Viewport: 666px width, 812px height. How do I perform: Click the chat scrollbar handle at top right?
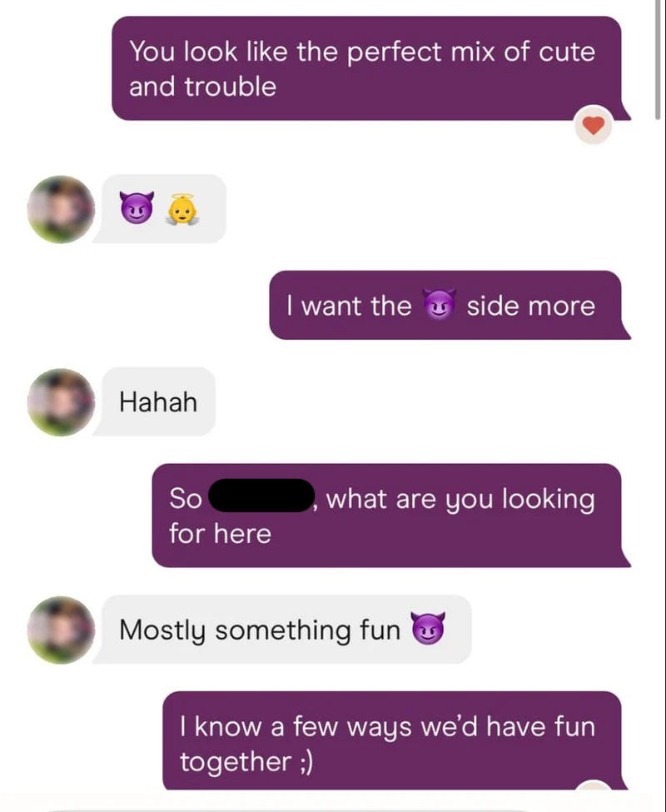[657, 60]
